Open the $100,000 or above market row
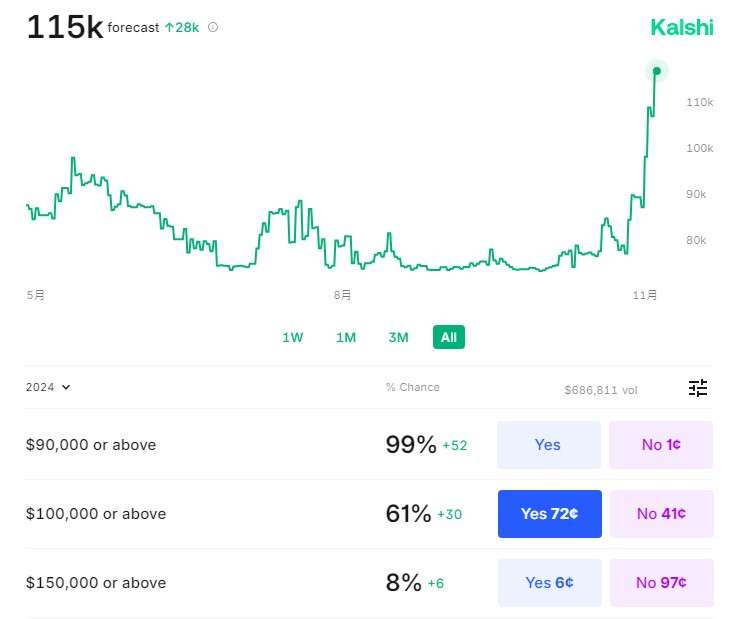Screen dimensions: 753x619 pyautogui.click(x=96, y=514)
